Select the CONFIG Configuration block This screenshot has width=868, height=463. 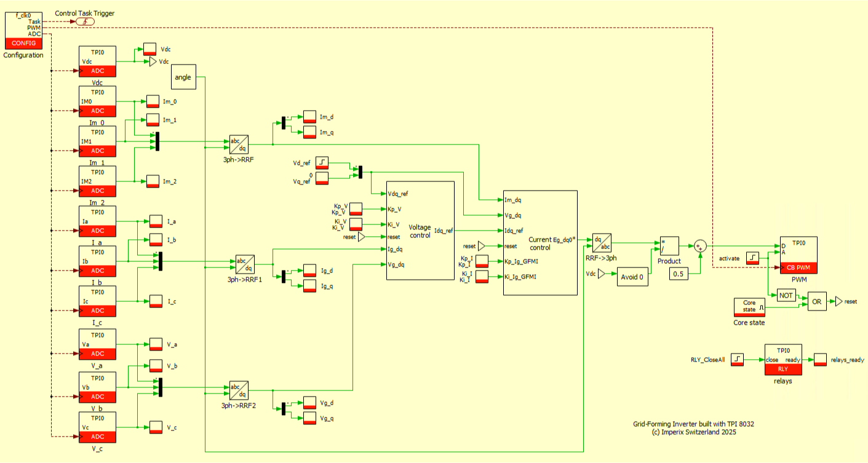pos(25,30)
